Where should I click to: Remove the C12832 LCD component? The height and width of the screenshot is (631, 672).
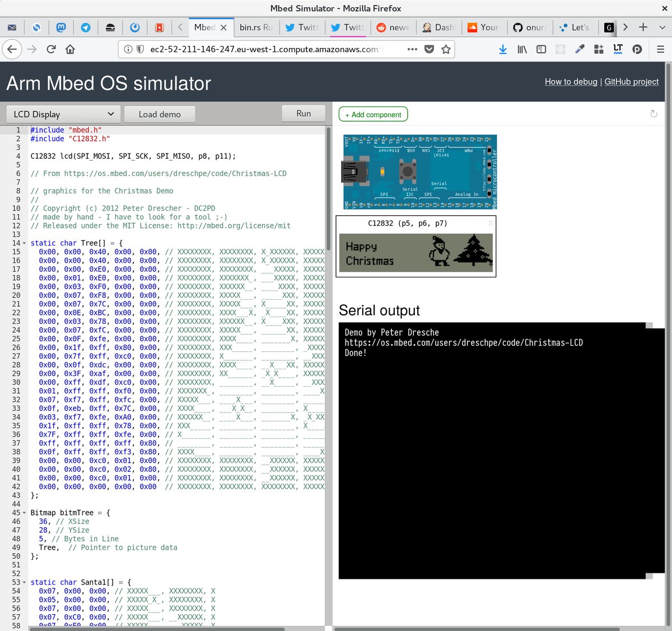tap(491, 223)
